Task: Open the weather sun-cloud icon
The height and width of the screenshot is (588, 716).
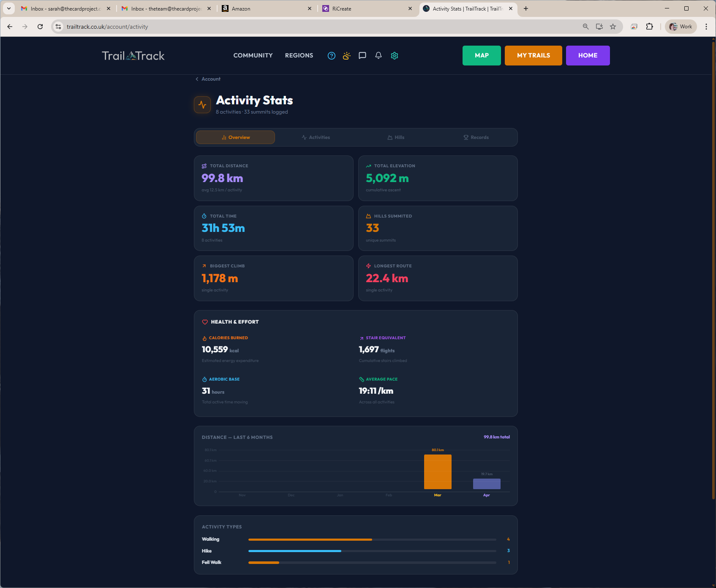Action: (347, 56)
